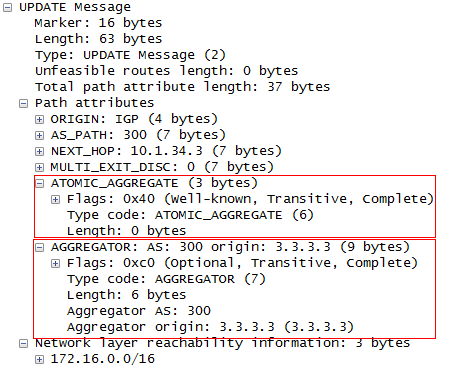Collapse the ATOMIC_AGGREGATE attribute

click(39, 184)
